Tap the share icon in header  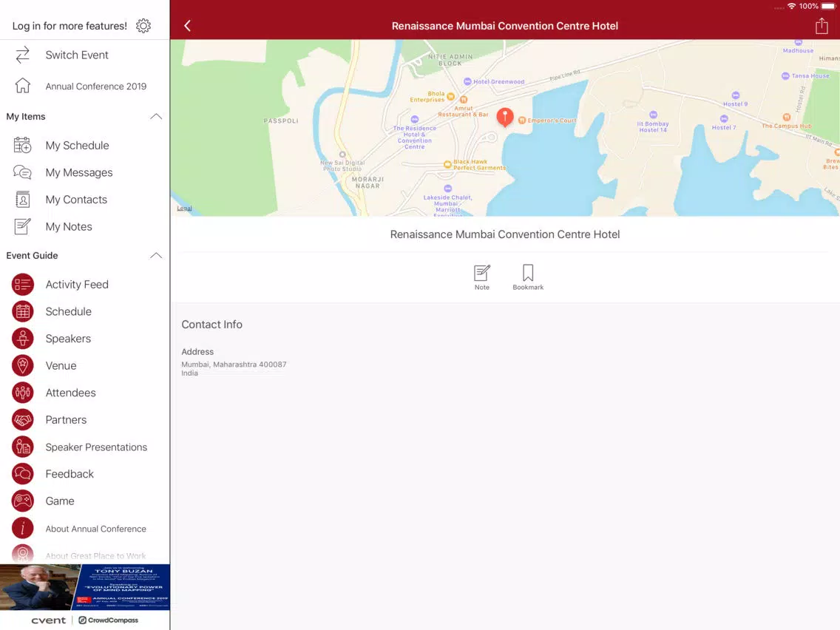(822, 26)
